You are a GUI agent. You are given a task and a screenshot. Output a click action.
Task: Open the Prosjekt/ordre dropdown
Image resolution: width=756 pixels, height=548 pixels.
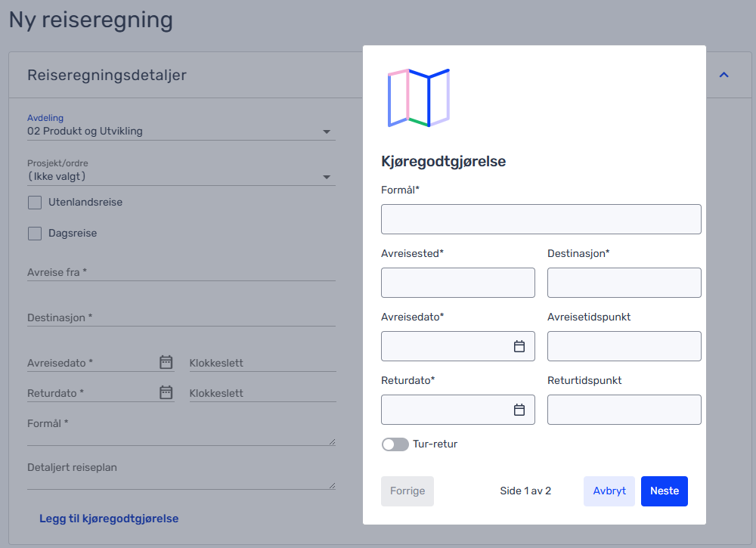(x=326, y=176)
